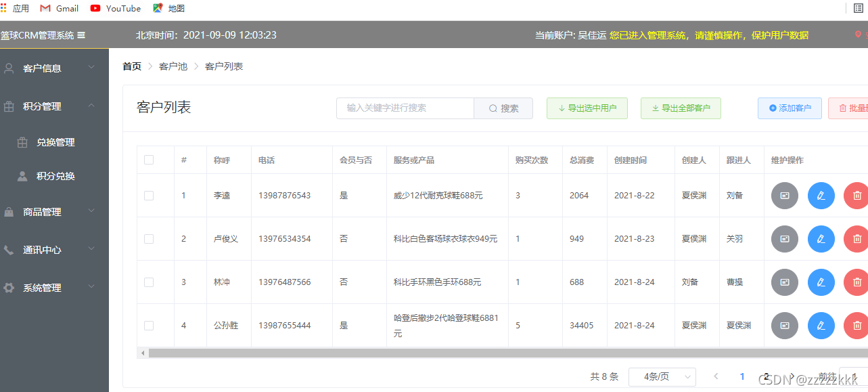868x392 pixels.
Task: Click the 客户列表 breadcrumb text
Action: click(x=224, y=66)
